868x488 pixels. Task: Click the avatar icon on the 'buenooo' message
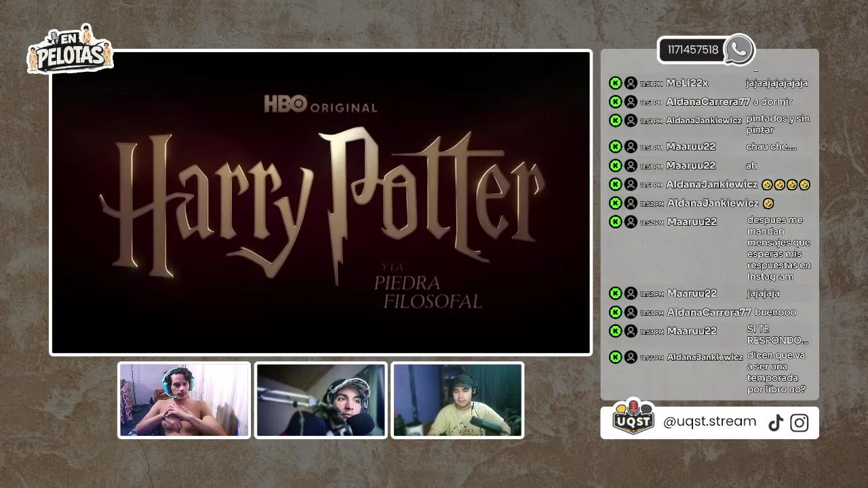[x=631, y=312]
